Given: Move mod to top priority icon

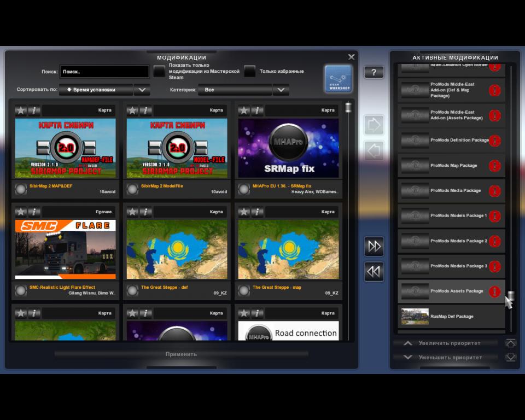Looking at the screenshot, I should [511, 343].
